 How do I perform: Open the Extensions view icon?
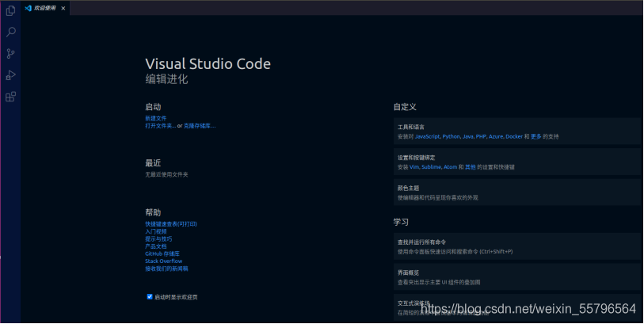(x=10, y=97)
